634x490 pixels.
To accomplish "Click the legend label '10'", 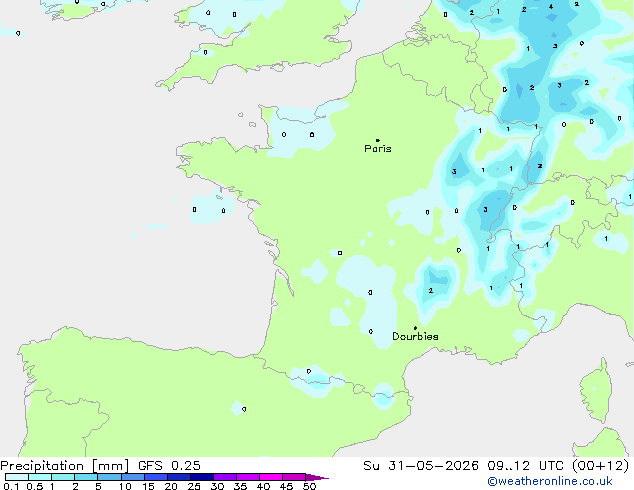I will 125,486.
